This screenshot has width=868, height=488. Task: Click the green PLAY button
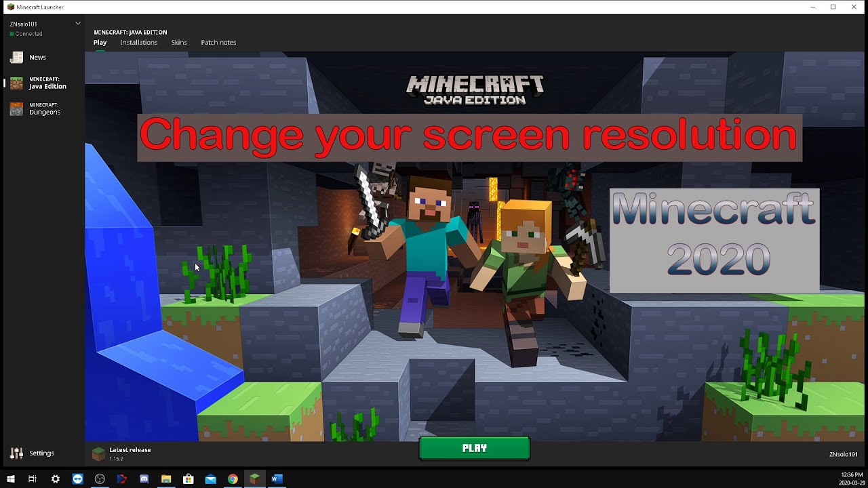coord(475,448)
